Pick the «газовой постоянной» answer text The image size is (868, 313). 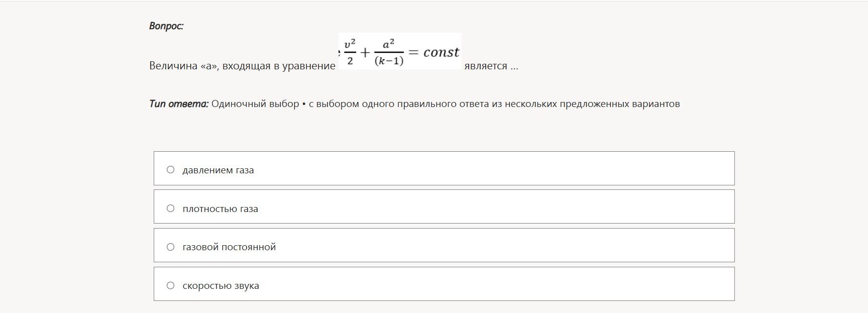click(229, 247)
